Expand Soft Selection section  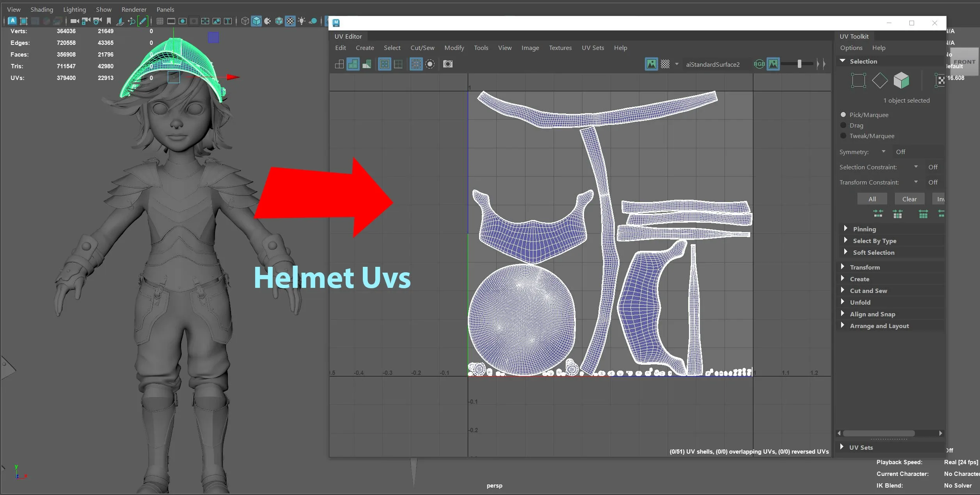845,252
